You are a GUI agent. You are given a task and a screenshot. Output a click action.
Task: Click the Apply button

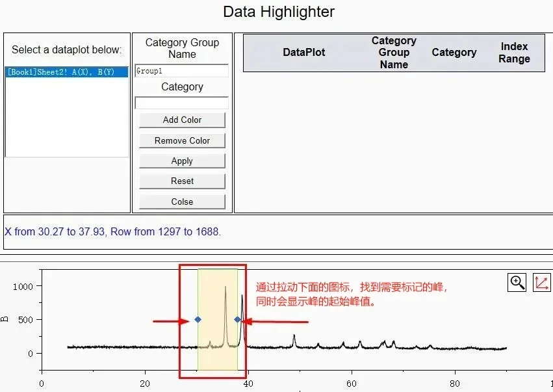[182, 161]
